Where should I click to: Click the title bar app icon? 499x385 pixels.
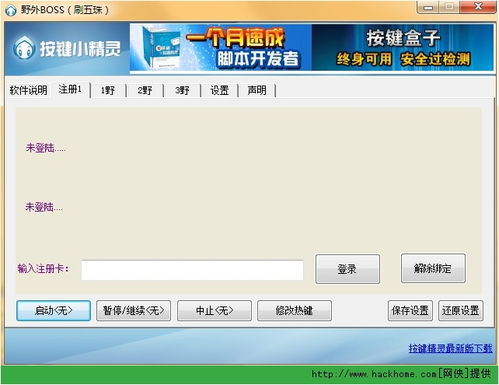[x=11, y=10]
